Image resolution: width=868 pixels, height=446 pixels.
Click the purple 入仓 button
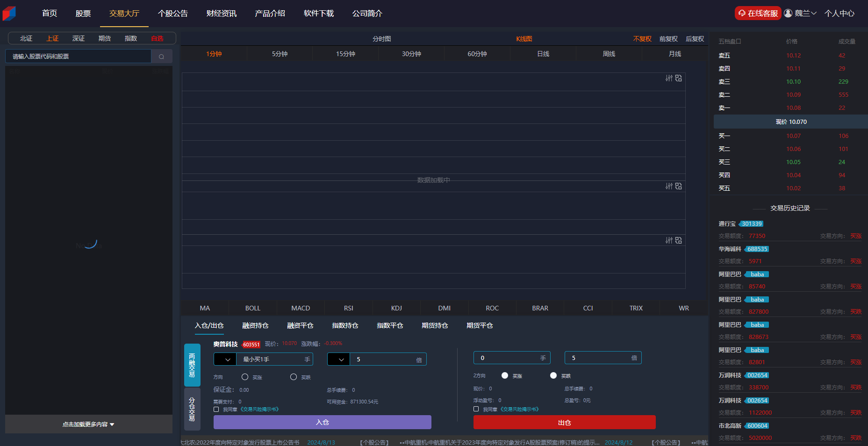[322, 422]
